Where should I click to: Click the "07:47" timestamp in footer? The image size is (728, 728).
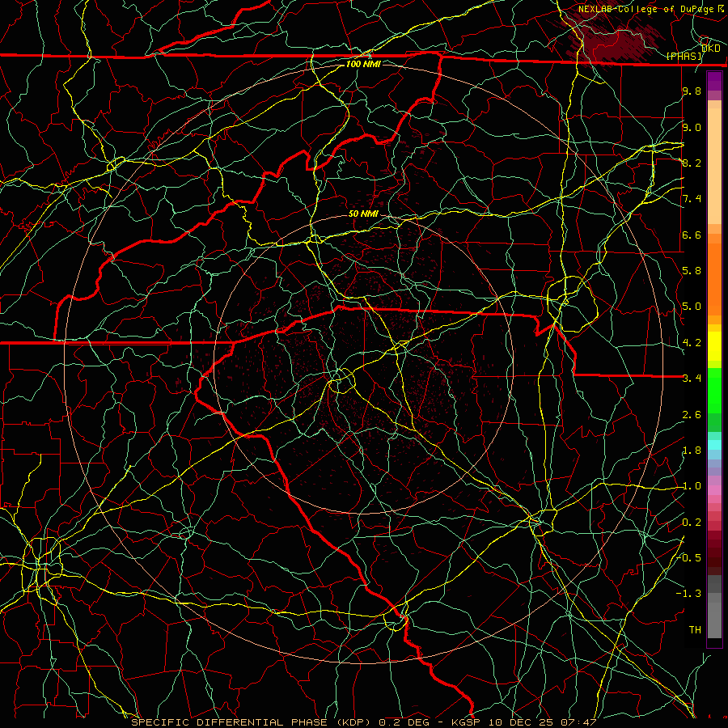[578, 722]
